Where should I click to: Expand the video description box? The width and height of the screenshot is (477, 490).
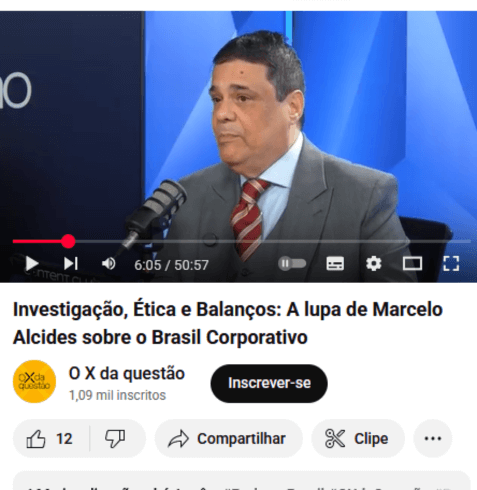pyautogui.click(x=242, y=481)
